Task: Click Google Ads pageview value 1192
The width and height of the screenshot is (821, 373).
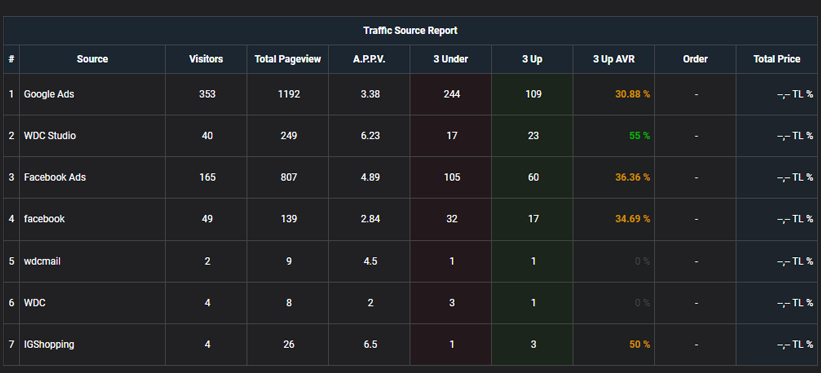Action: [x=289, y=94]
